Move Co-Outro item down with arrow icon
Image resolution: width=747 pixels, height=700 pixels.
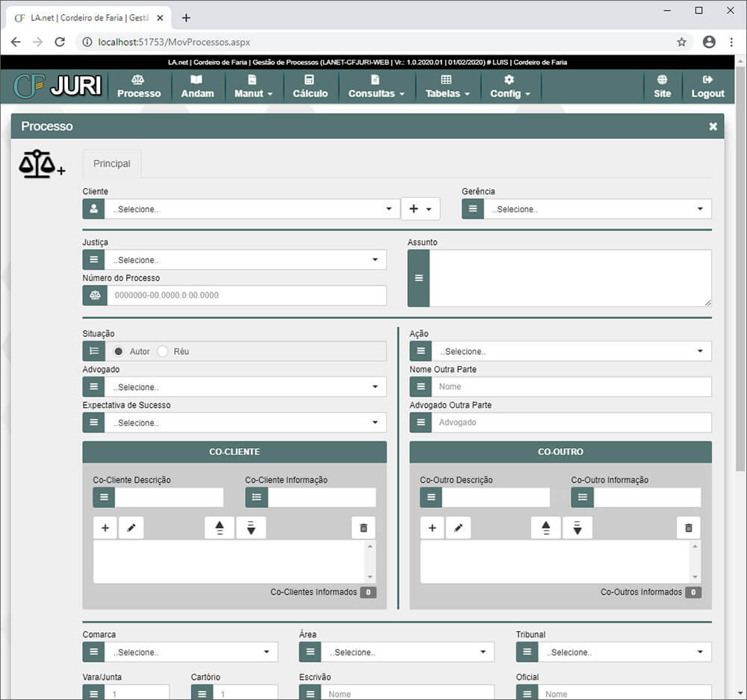(577, 528)
